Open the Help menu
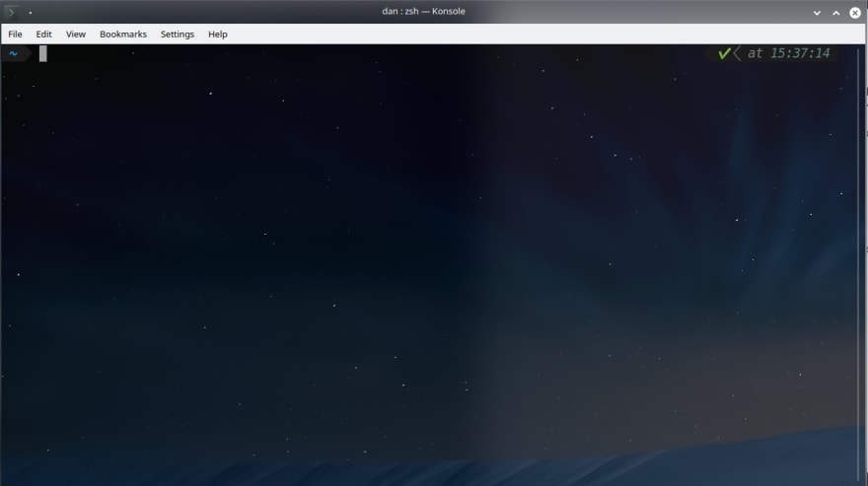Viewport: 868px width, 486px height. coord(218,34)
